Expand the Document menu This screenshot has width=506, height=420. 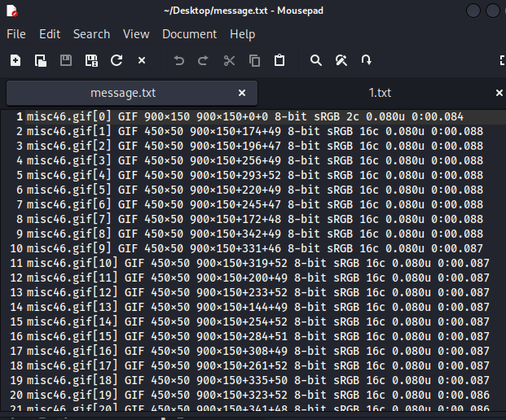pos(189,34)
